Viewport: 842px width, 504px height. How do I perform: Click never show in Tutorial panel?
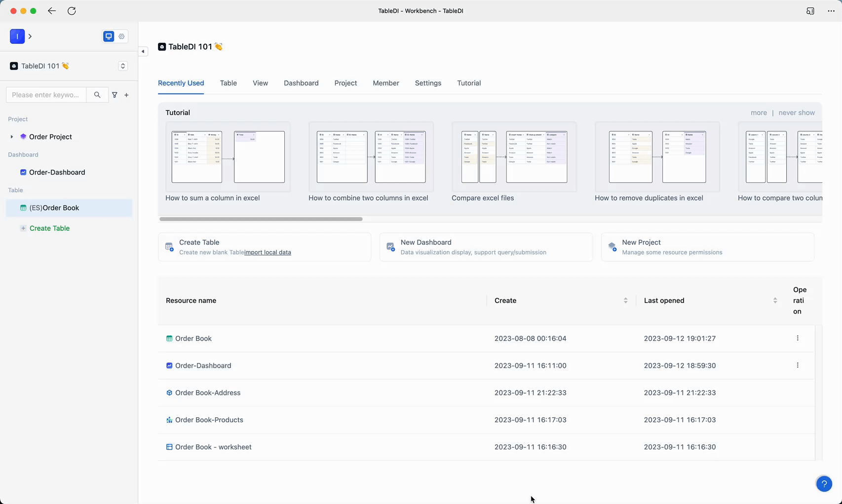pyautogui.click(x=797, y=112)
